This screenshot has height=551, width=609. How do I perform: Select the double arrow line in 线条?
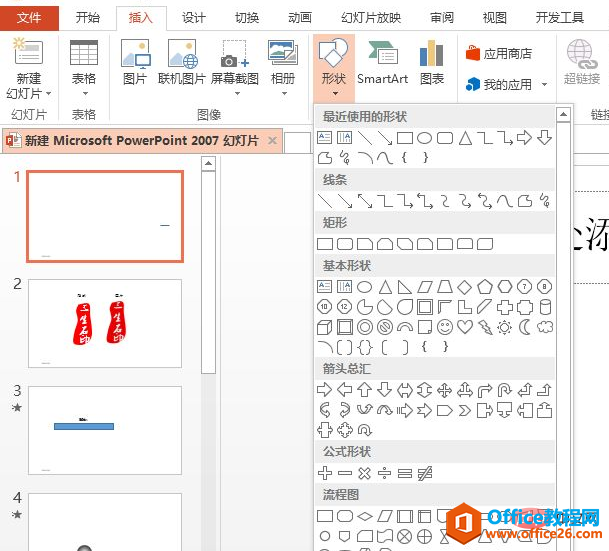pos(365,201)
